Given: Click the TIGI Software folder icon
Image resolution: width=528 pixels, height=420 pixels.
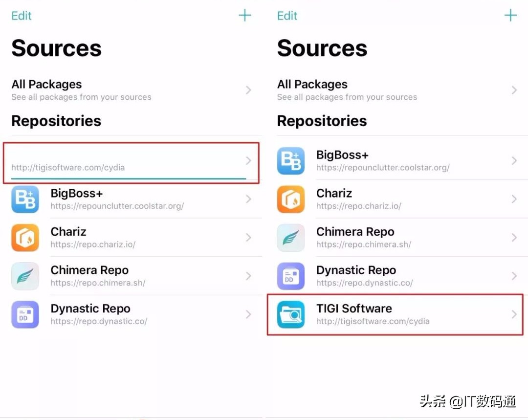Looking at the screenshot, I should pos(291,315).
